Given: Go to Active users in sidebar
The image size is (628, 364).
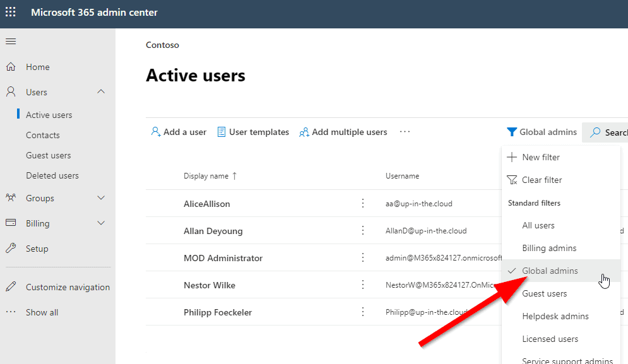Looking at the screenshot, I should pos(49,115).
